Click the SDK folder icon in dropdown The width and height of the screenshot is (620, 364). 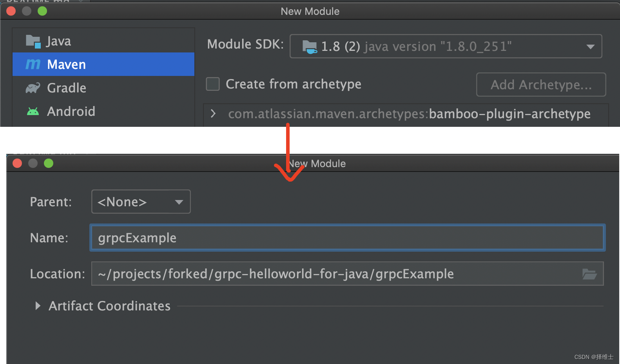tap(310, 47)
